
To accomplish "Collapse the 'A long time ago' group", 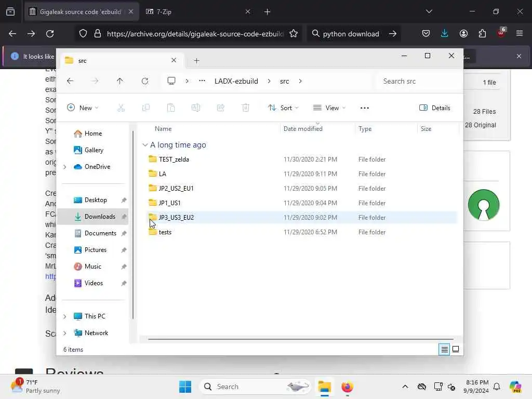I will [145, 145].
